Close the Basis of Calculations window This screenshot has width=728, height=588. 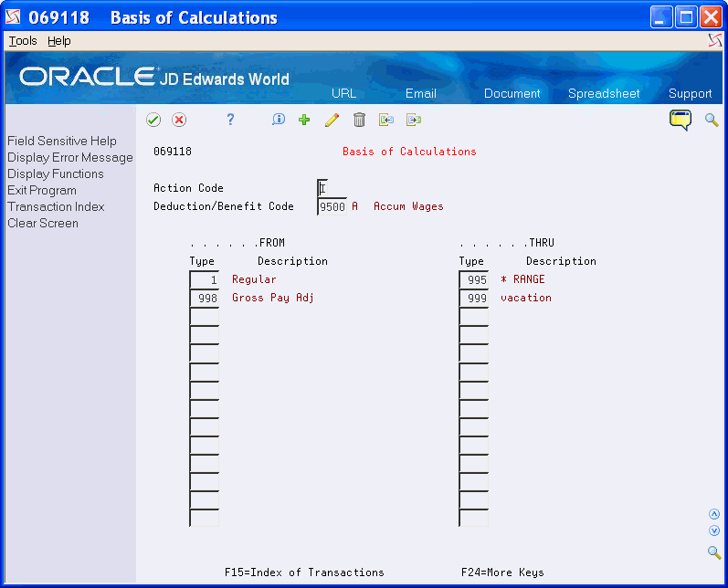coord(711,17)
